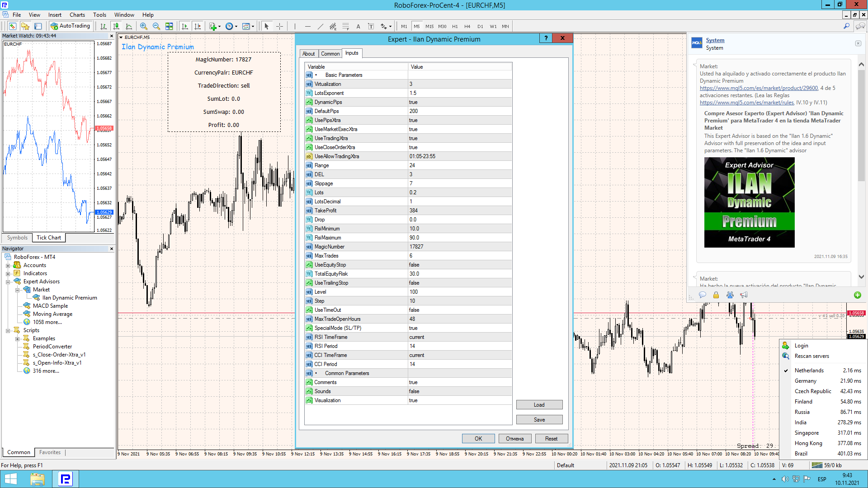
Task: Click the Load button
Action: [x=539, y=405]
